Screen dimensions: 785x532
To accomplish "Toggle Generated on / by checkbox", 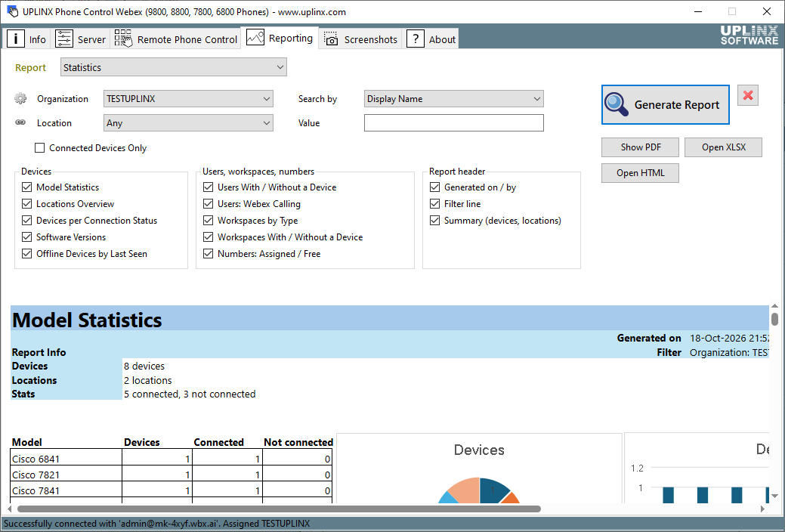I will [x=435, y=187].
